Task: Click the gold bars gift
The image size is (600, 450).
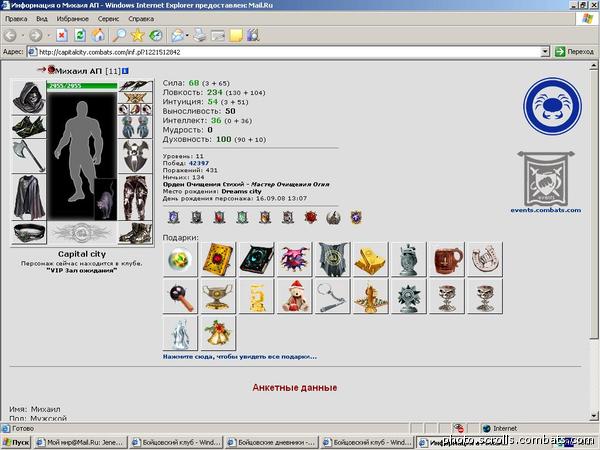Action: pos(370,259)
